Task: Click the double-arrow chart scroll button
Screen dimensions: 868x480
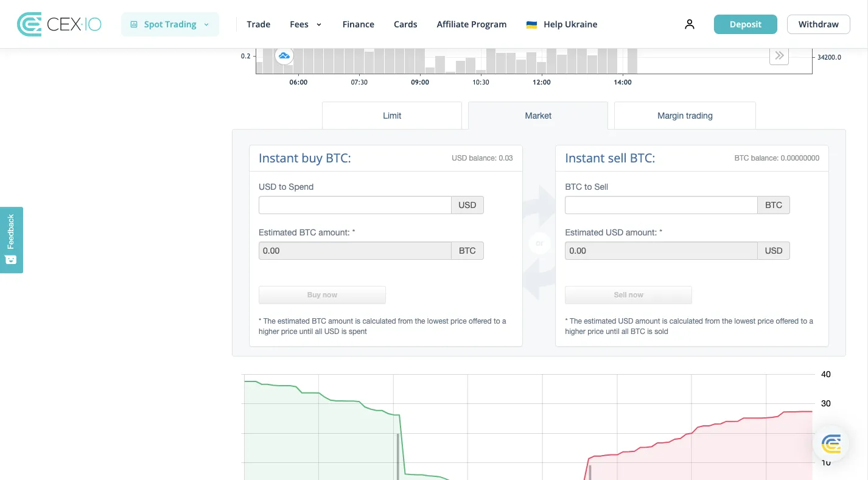Action: click(779, 56)
